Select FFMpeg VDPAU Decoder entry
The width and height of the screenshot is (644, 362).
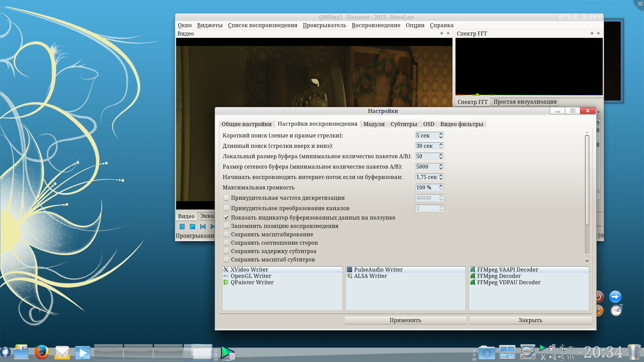click(x=508, y=282)
